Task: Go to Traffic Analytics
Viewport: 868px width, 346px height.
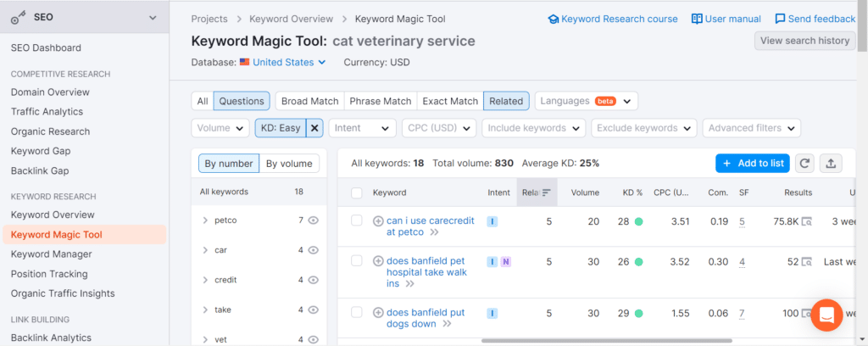Action: [x=47, y=111]
